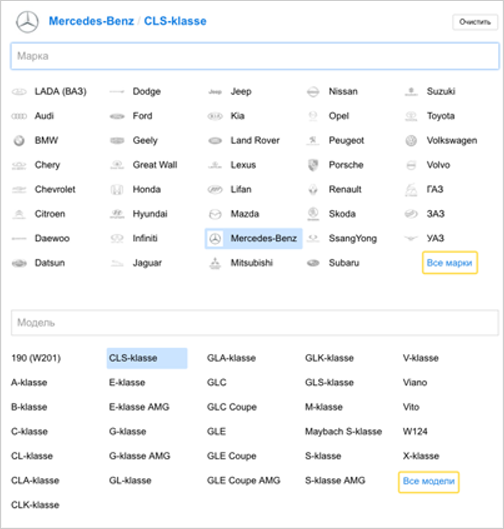Expand all models with Все модели

(x=429, y=481)
